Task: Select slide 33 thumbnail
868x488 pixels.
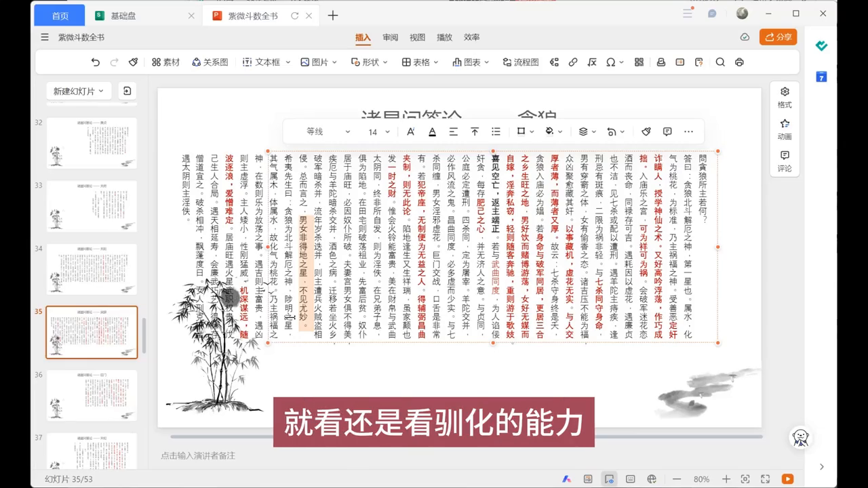Action: coord(92,206)
